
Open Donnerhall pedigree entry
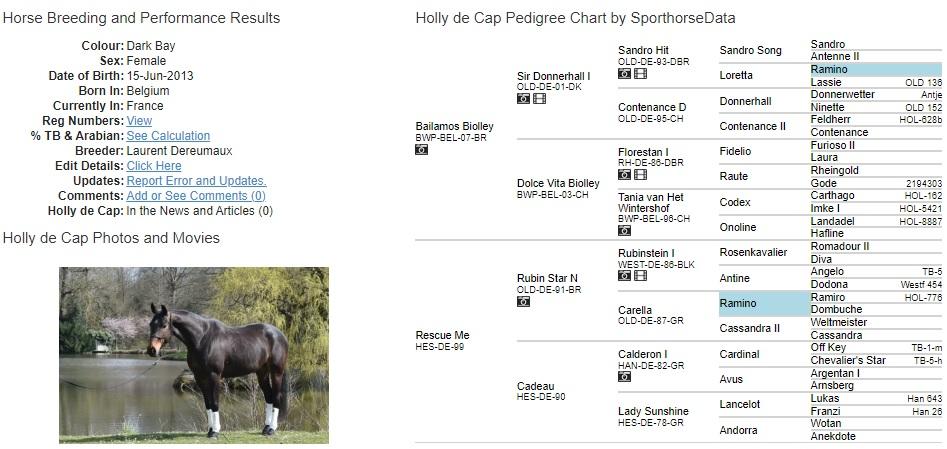click(745, 101)
